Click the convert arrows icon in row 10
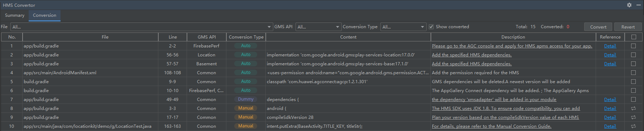Screen dimensions: 644x131 [633, 126]
